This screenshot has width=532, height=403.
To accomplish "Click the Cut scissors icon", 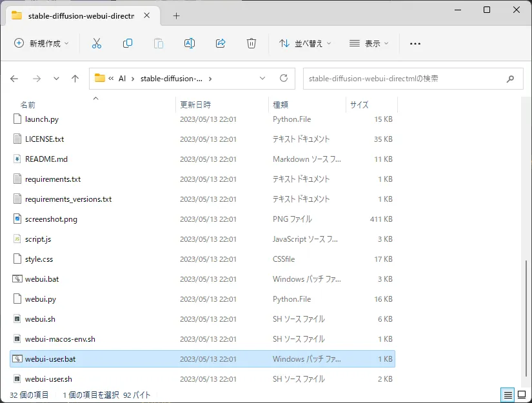I will pyautogui.click(x=97, y=43).
